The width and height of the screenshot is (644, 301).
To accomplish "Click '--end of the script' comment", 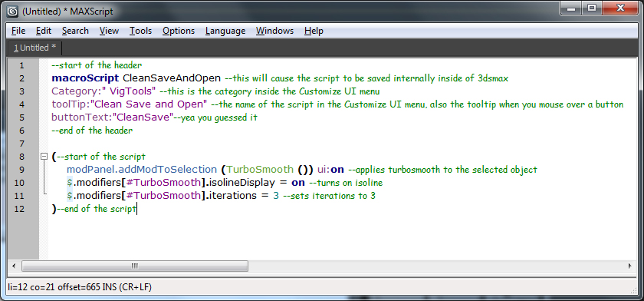I will point(97,209).
